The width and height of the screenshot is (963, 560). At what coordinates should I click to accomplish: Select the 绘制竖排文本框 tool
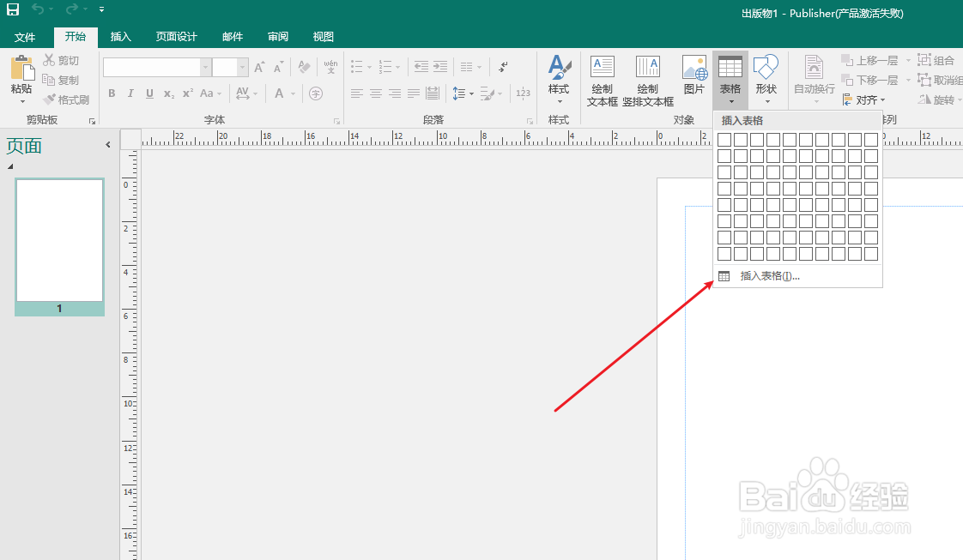point(647,77)
